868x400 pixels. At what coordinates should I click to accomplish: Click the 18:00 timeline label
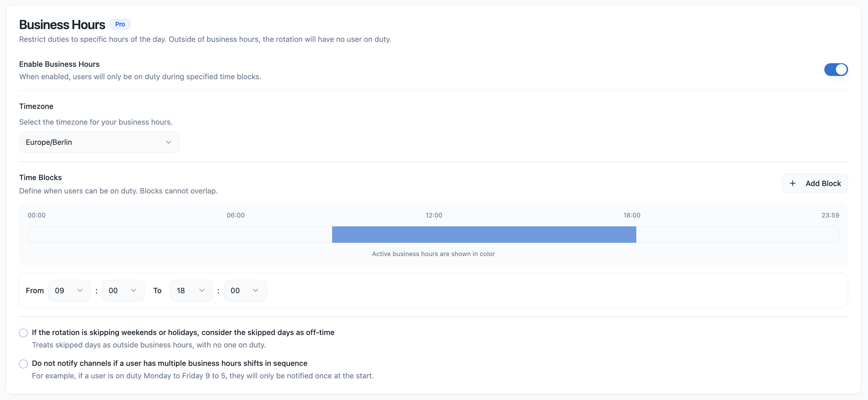[x=632, y=215]
